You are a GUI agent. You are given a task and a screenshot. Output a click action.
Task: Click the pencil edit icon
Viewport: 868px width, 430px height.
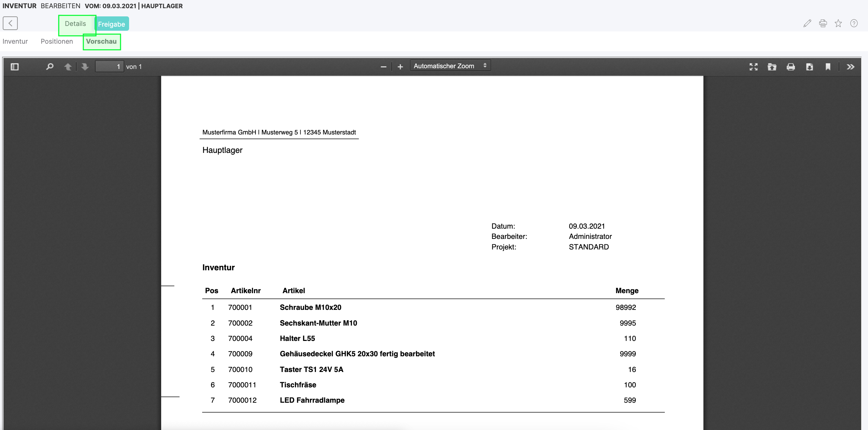[807, 24]
